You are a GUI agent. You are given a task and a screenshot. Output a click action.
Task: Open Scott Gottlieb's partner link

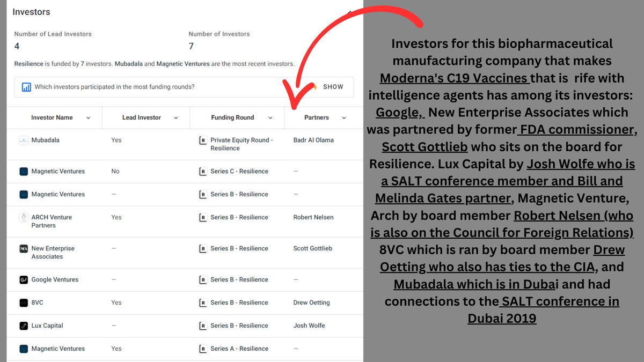(x=312, y=249)
